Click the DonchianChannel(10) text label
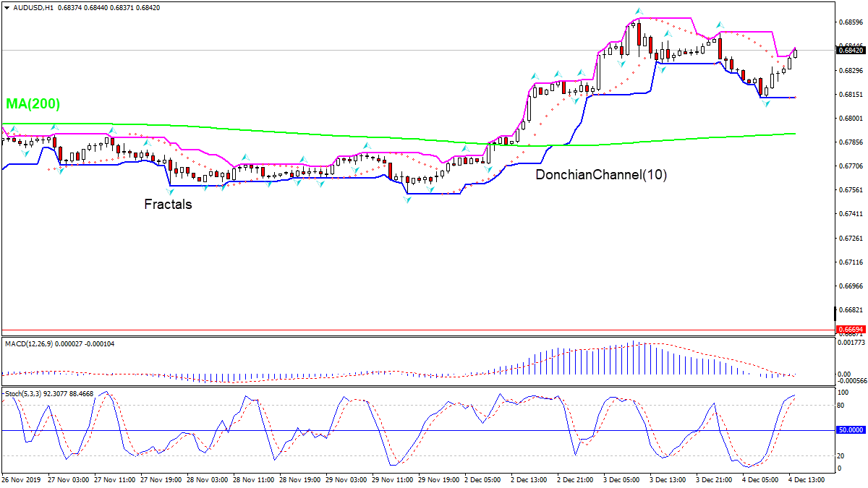The height and width of the screenshot is (488, 868). [600, 174]
